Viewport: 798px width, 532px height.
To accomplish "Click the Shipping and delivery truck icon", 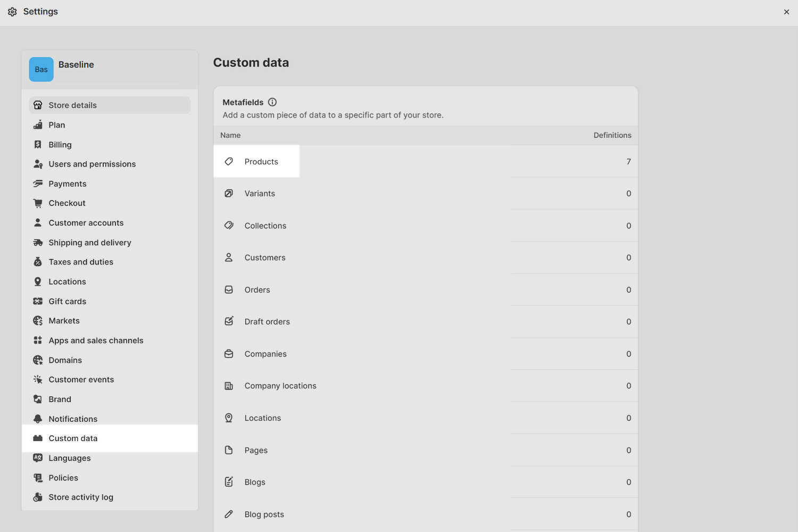I will point(38,242).
